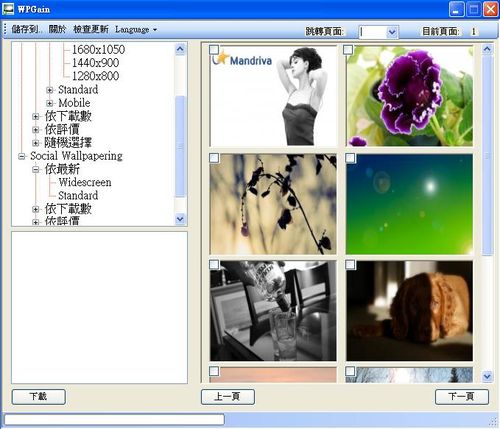Viewport: 500px width, 429px height.
Task: Expand the first 依評價 tree node
Action: point(36,130)
